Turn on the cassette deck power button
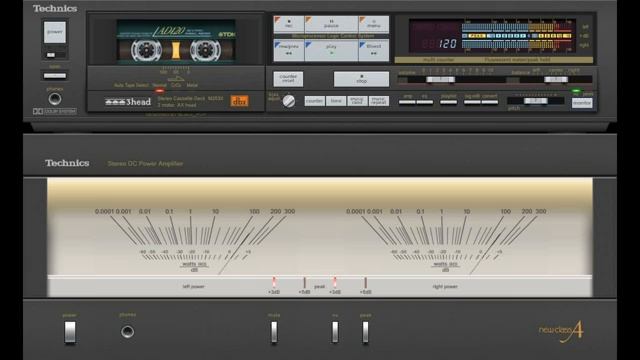Viewport: 640px width, 360px height. point(55,32)
